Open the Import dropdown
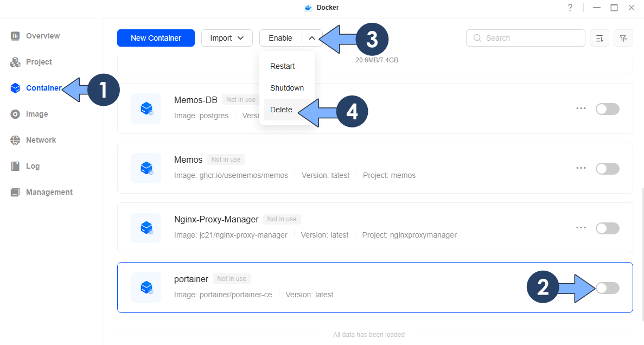Image resolution: width=644 pixels, height=345 pixels. tap(227, 38)
